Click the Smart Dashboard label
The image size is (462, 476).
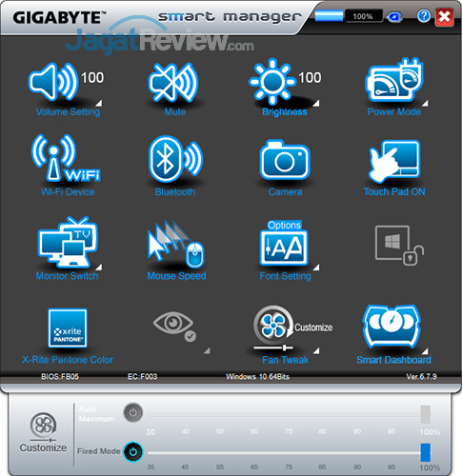coord(393,360)
